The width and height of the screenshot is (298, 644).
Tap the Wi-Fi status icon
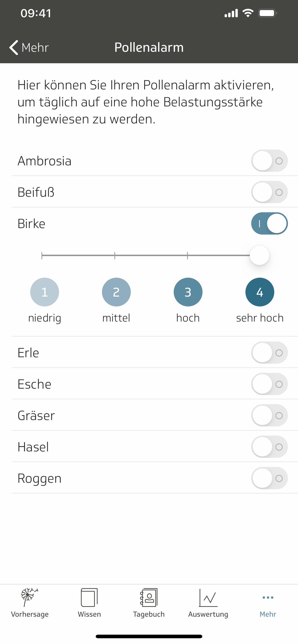coord(248,13)
